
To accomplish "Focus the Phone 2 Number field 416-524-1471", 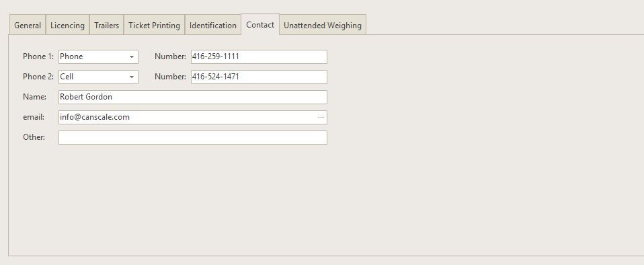I will click(259, 77).
